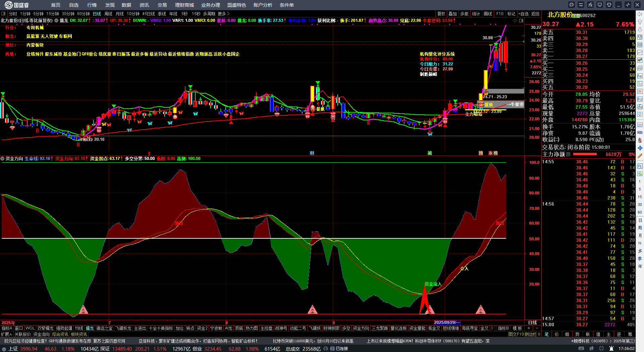Open the 模板 template selector
The image size is (644, 352).
coord(517,328)
